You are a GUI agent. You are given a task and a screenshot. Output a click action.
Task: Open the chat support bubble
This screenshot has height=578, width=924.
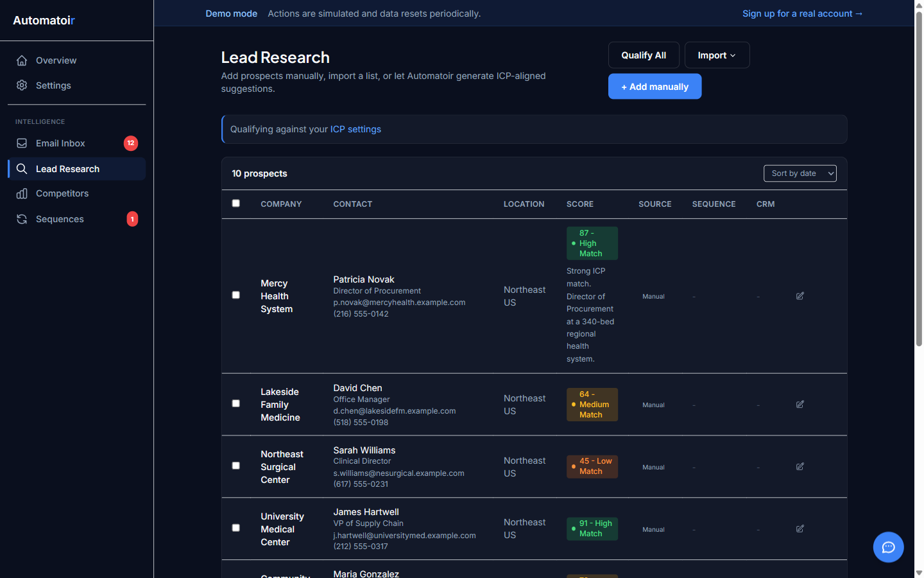[x=888, y=547]
